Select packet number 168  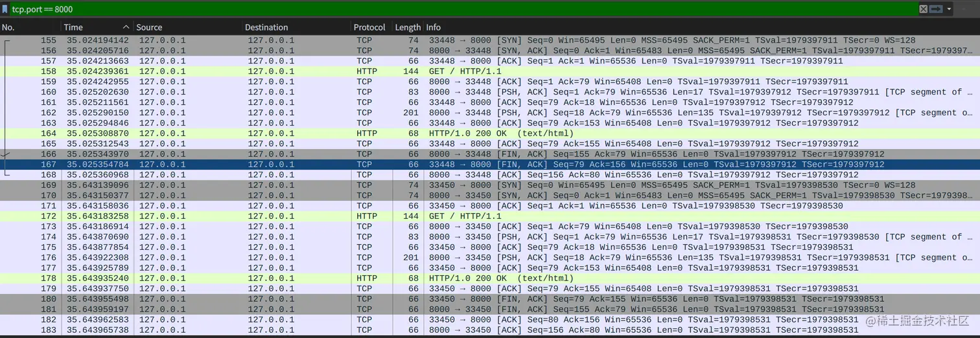tap(490, 175)
